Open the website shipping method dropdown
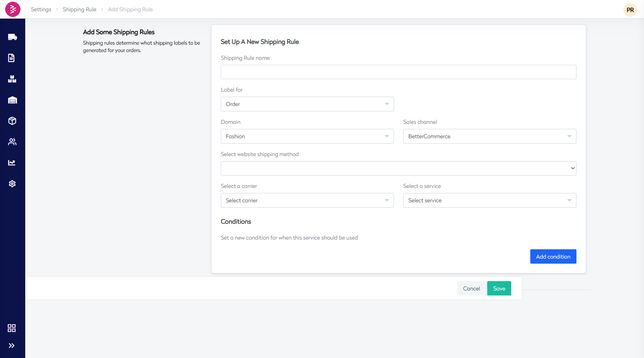The width and height of the screenshot is (644, 358). 398,168
